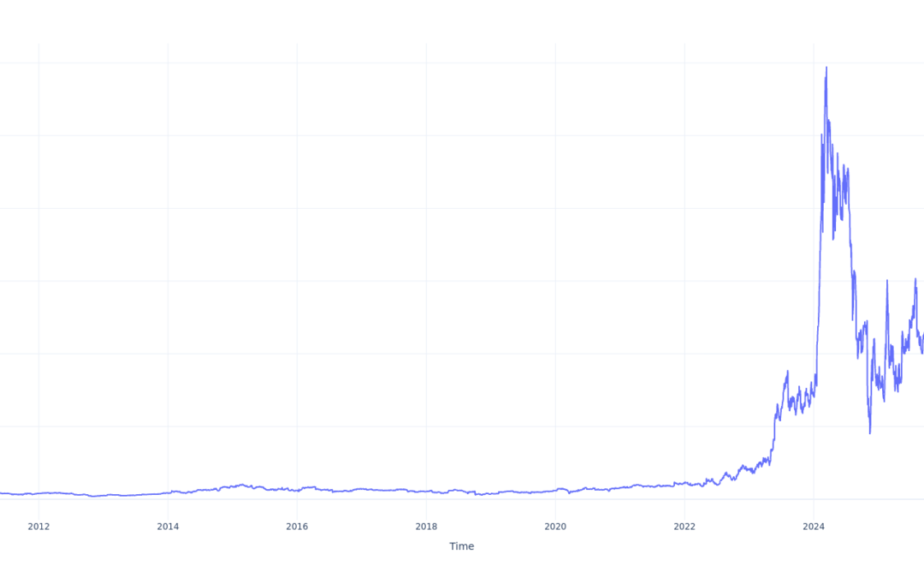
Task: Click the 2018 x-axis tick label
Action: pos(426,526)
